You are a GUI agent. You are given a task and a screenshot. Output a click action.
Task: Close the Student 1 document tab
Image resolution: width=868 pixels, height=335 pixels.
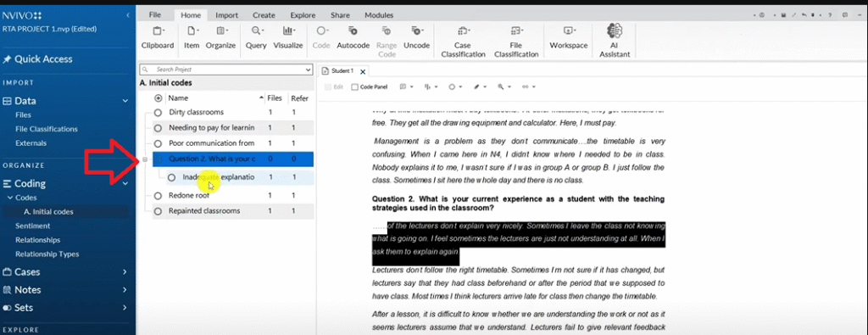pyautogui.click(x=363, y=71)
